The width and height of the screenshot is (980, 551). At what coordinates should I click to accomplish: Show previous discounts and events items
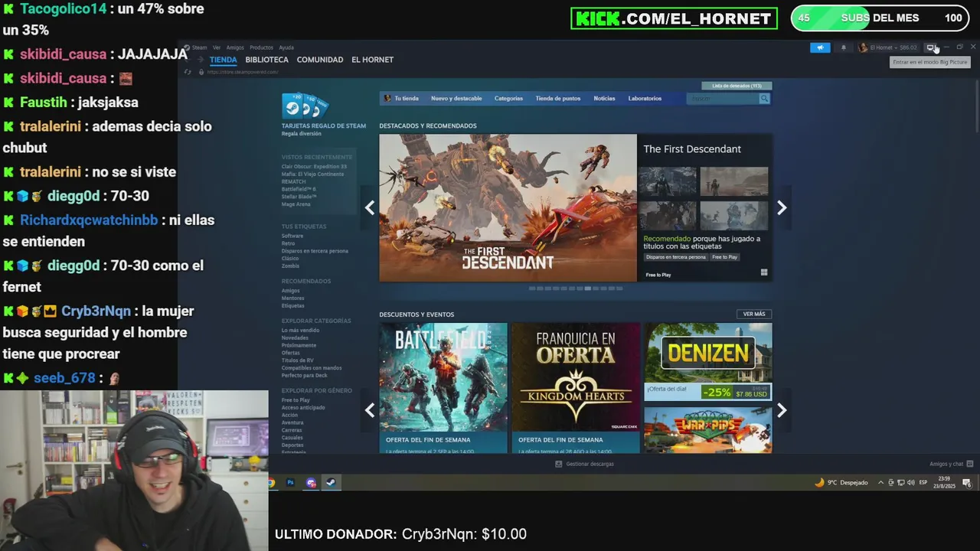(x=370, y=410)
